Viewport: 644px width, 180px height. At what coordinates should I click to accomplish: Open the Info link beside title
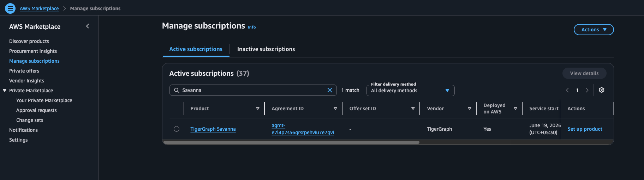tap(252, 27)
